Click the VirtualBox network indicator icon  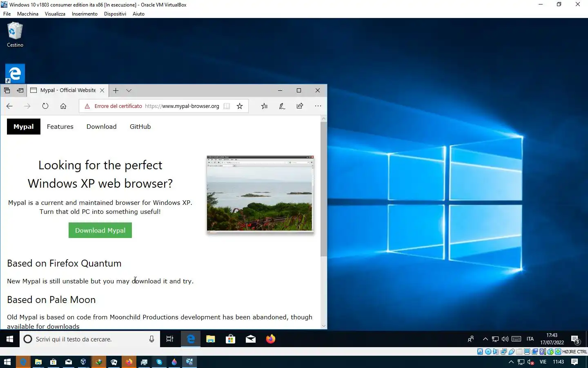coord(503,352)
